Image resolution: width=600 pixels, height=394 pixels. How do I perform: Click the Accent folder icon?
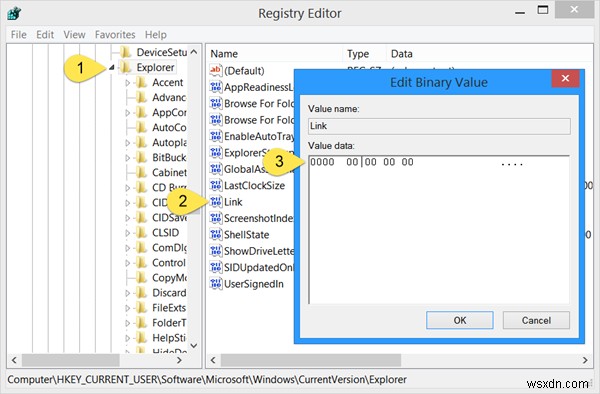pyautogui.click(x=141, y=82)
